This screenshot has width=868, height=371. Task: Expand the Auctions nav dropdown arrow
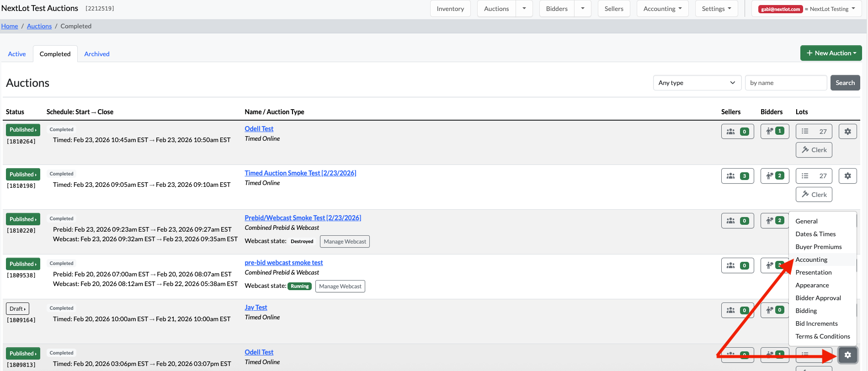(x=524, y=9)
